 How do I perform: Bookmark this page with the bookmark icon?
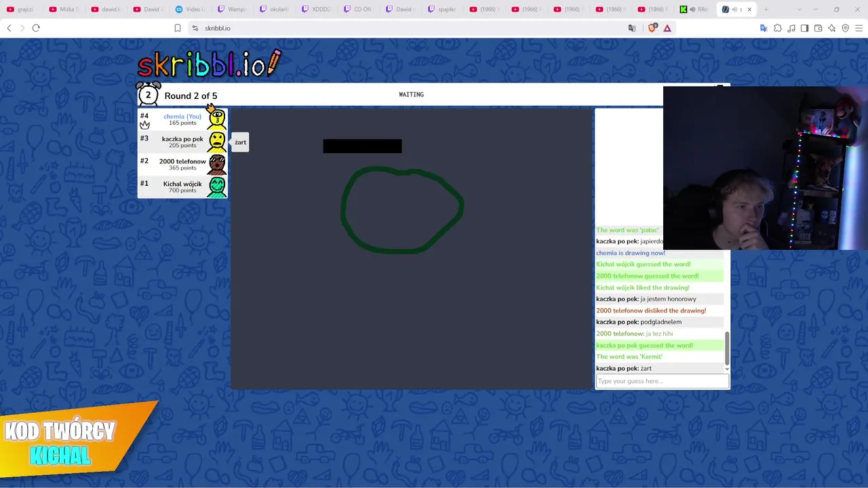[x=178, y=28]
